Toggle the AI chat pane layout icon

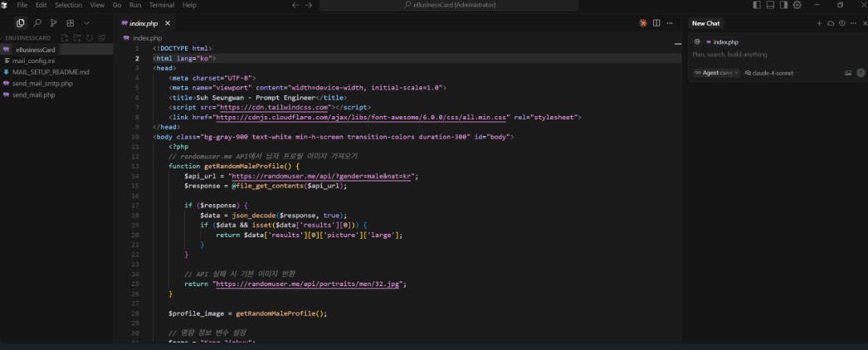coord(783,5)
